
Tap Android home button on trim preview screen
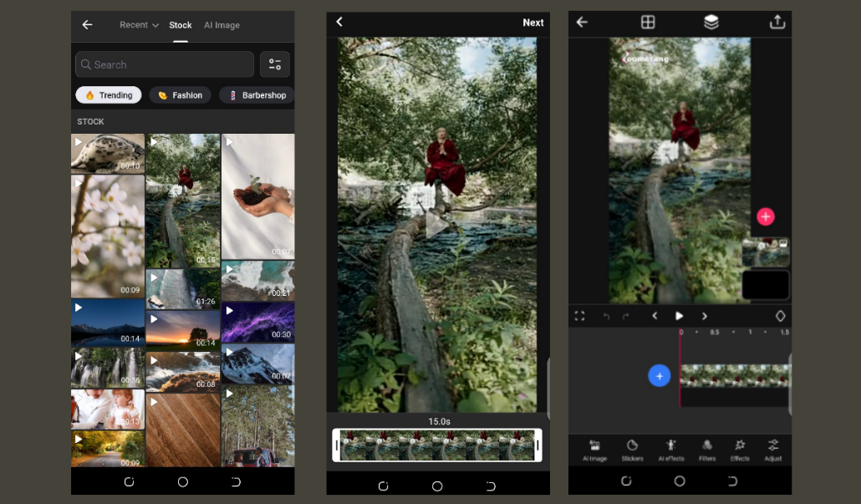point(437,486)
